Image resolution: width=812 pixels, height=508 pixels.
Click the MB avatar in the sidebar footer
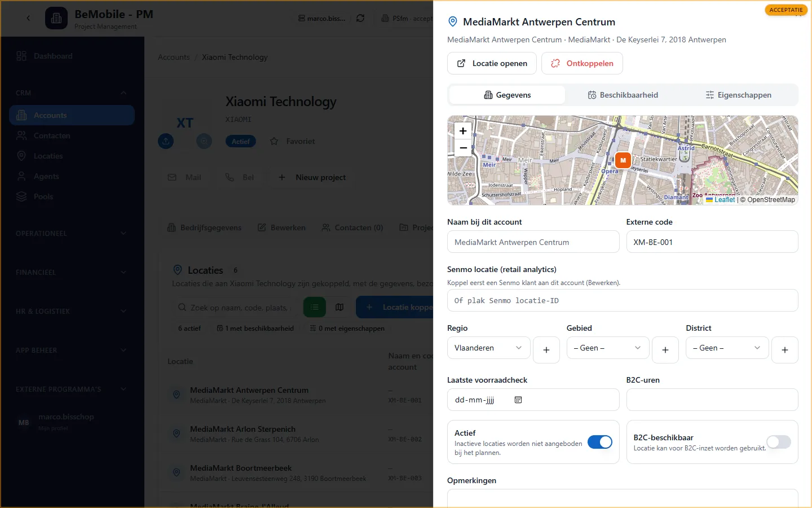(24, 422)
